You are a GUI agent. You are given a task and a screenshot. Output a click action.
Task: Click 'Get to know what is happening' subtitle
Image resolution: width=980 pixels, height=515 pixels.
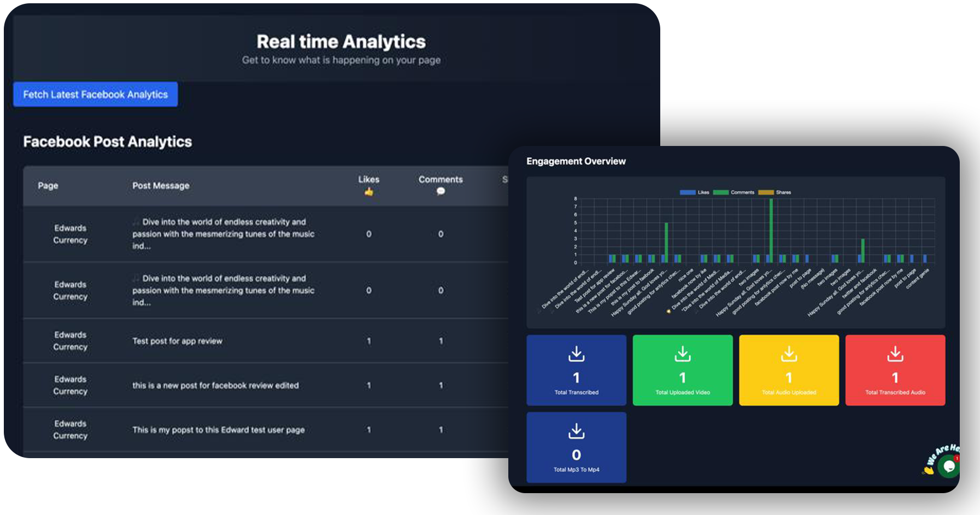341,60
